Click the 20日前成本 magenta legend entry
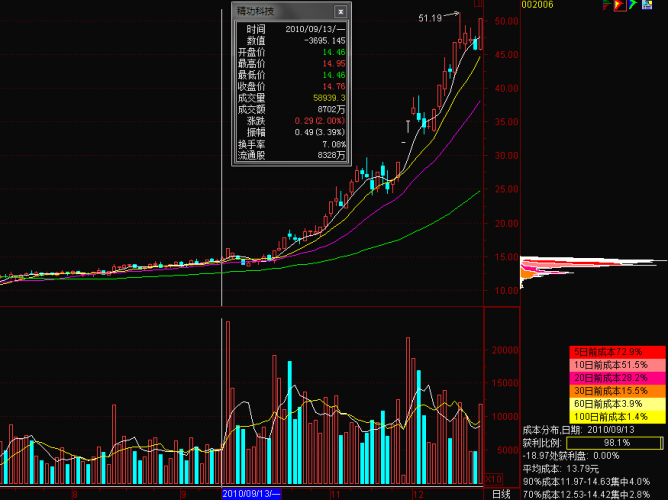This screenshot has height=500, width=668. click(x=617, y=378)
